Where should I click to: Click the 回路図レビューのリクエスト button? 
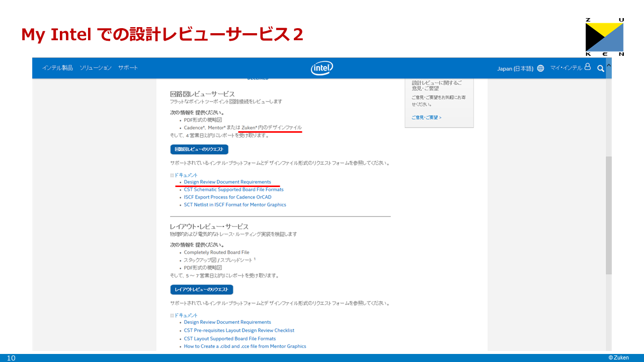(199, 149)
